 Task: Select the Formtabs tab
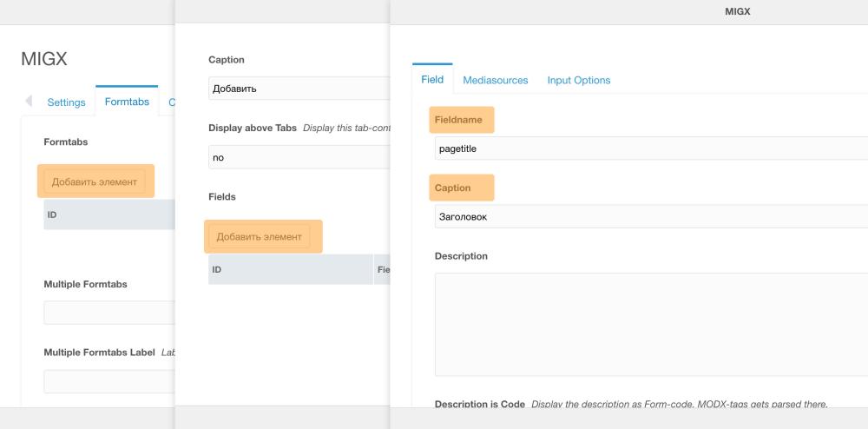coord(127,102)
